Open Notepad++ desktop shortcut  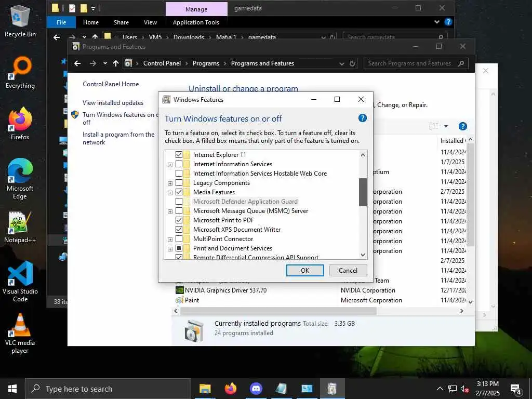pyautogui.click(x=20, y=228)
